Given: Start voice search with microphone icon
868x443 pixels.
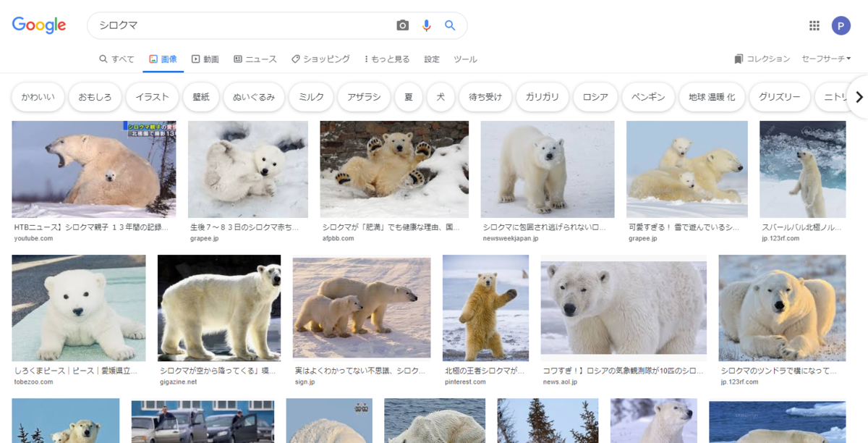Looking at the screenshot, I should point(427,25).
